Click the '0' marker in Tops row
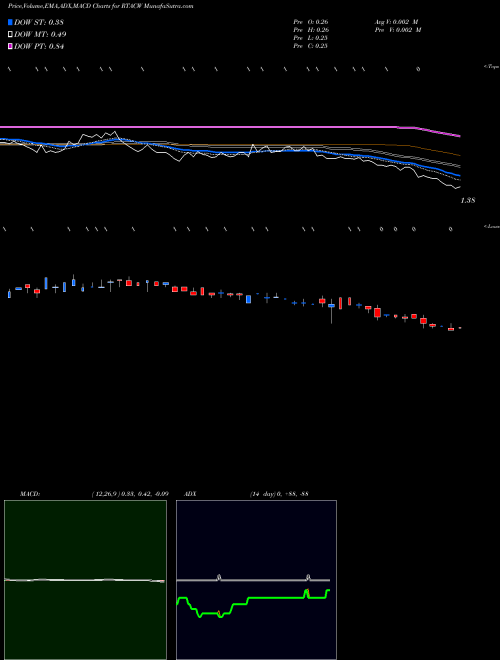The image size is (500, 660). click(418, 69)
